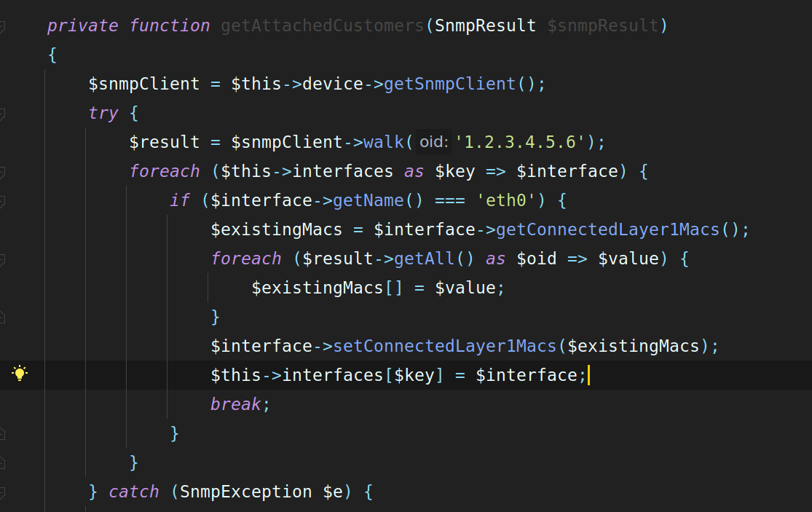Click the catch line fold marker
This screenshot has width=812, height=512.
tap(2, 492)
